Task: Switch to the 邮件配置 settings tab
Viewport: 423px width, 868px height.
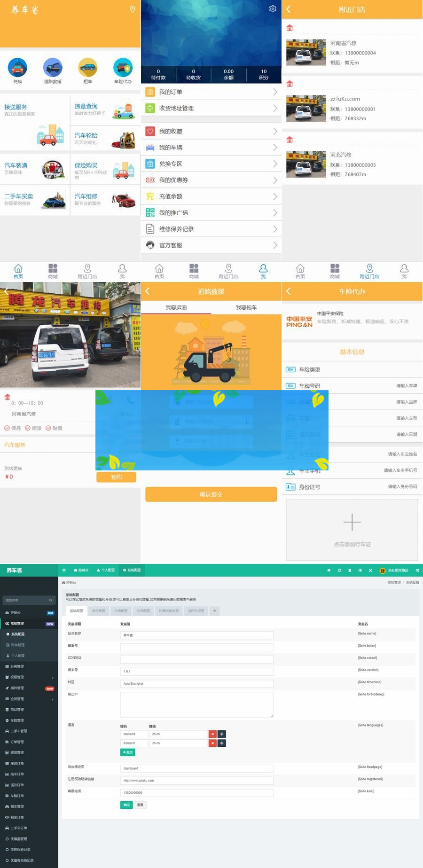Action: tap(99, 611)
